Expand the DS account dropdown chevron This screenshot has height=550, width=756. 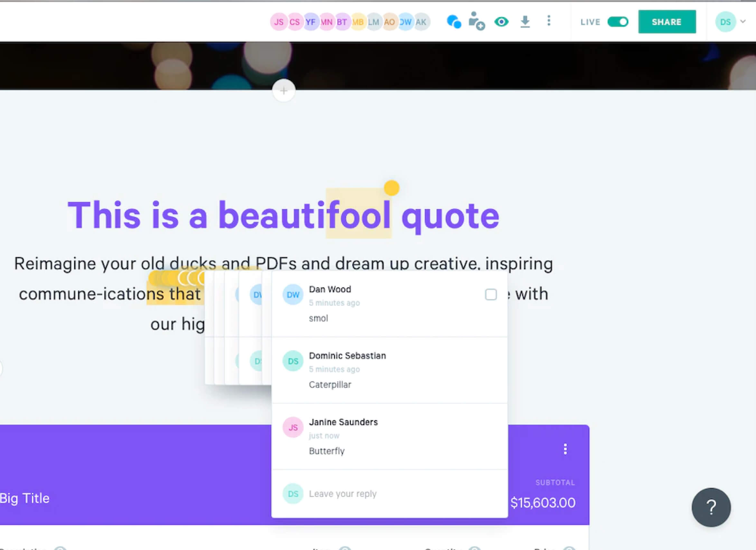coord(743,22)
